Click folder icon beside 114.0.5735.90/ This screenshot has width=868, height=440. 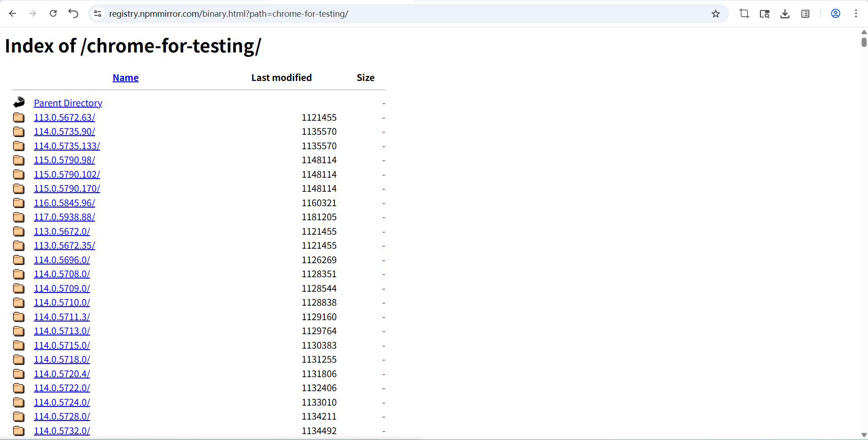click(19, 132)
